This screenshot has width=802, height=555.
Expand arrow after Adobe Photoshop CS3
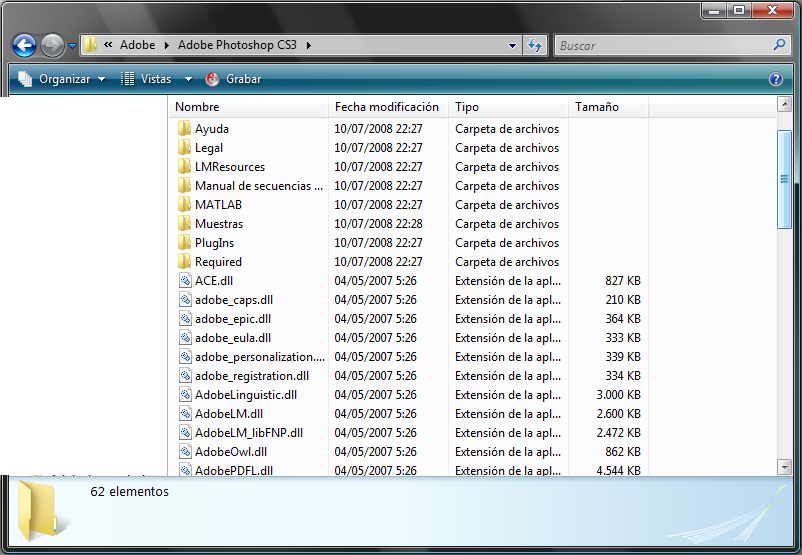(308, 45)
